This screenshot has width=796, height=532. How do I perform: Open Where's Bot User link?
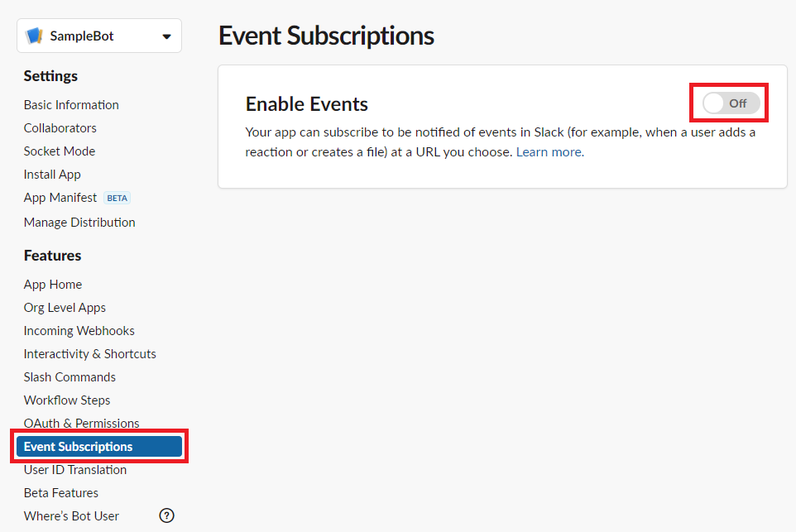(71, 515)
